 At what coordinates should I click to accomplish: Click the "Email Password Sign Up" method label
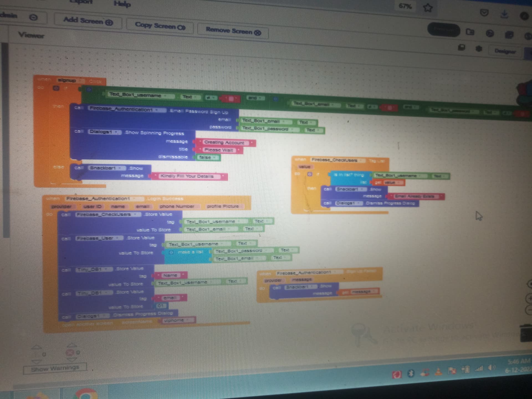199,112
